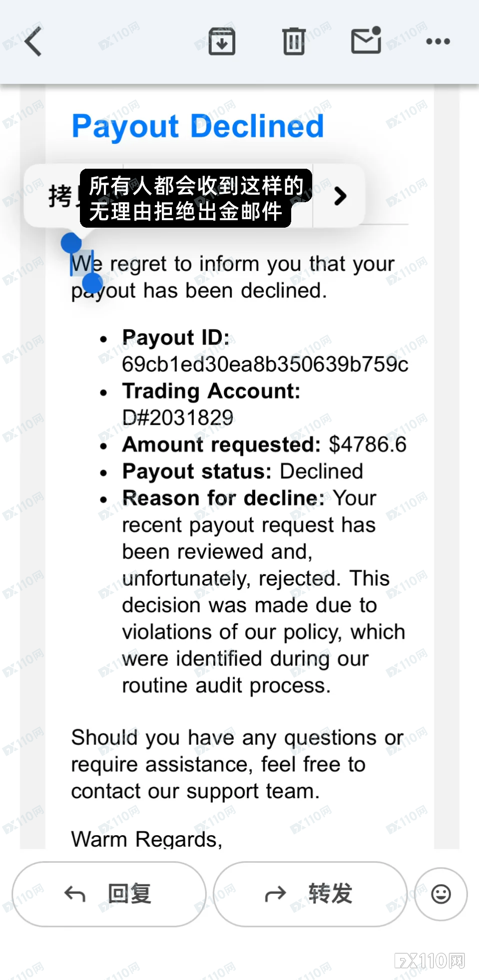This screenshot has width=479, height=980.
Task: Tap the highlighted word "We"
Action: [82, 264]
